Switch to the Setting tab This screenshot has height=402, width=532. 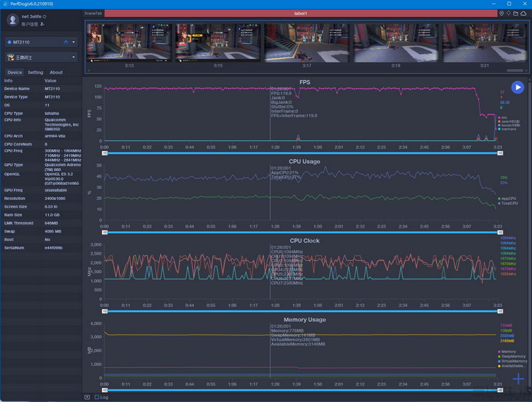[x=35, y=72]
